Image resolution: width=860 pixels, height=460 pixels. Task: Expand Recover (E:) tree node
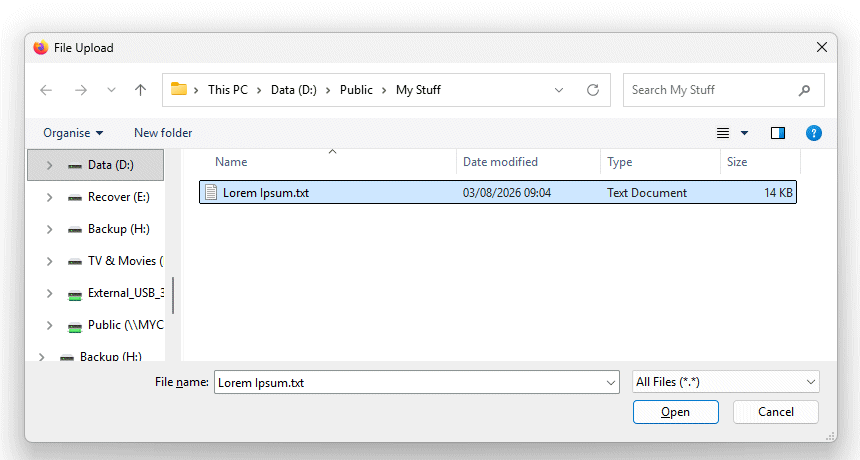49,197
